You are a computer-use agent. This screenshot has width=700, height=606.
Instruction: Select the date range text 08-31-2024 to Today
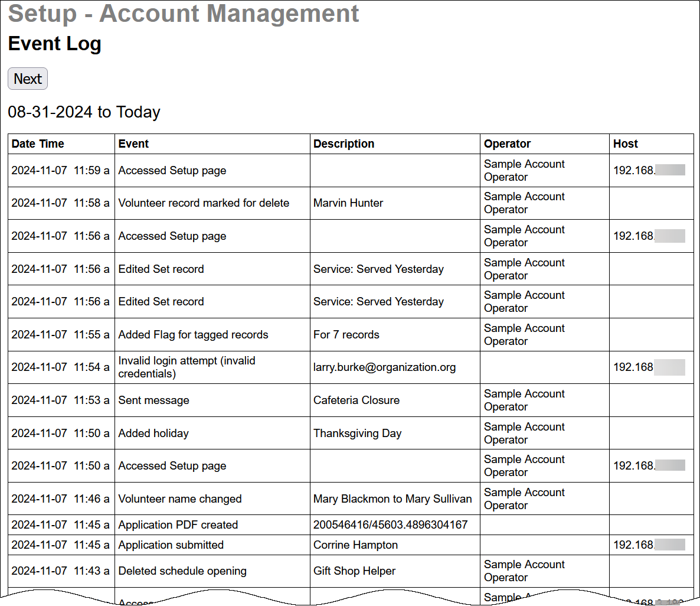click(84, 112)
